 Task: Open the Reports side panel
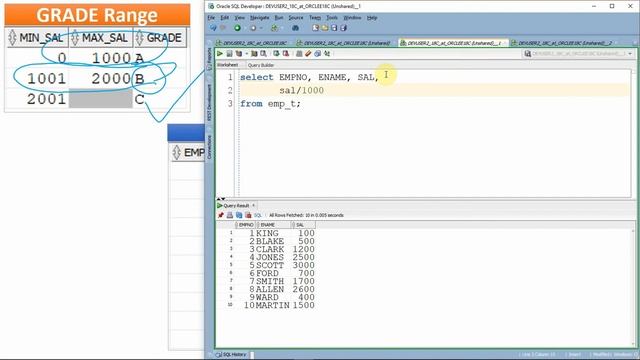point(210,60)
